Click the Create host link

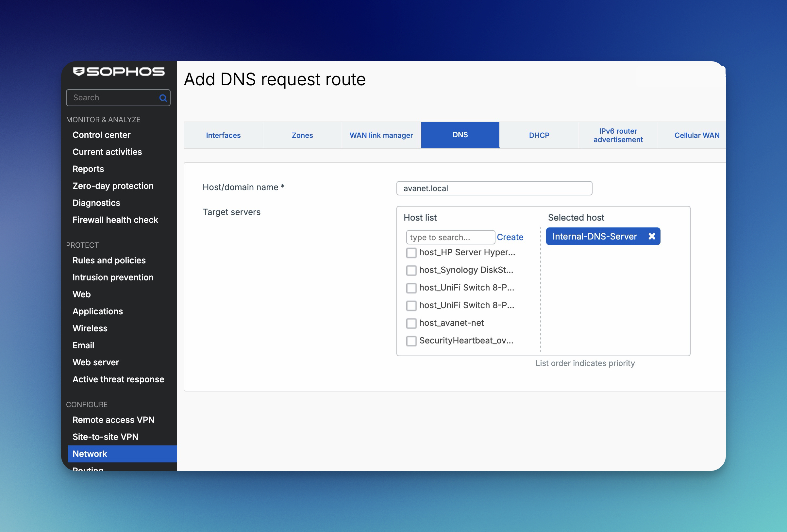coord(510,237)
